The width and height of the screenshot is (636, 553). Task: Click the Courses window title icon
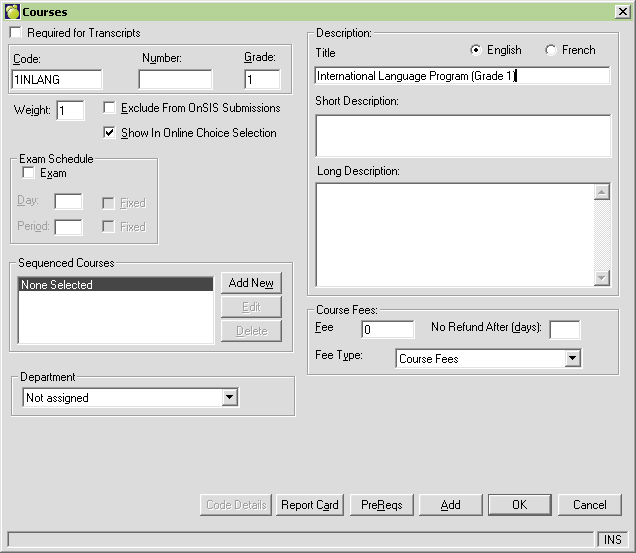pyautogui.click(x=12, y=10)
